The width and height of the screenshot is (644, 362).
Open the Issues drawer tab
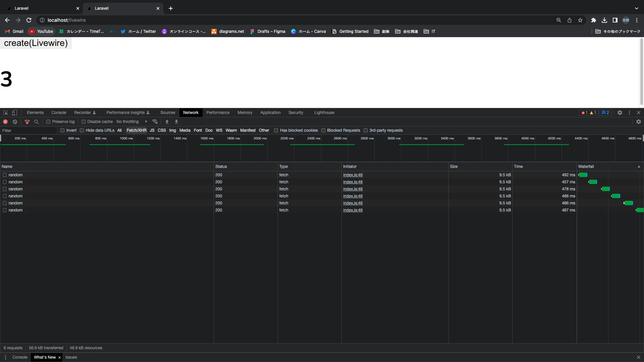(71, 357)
